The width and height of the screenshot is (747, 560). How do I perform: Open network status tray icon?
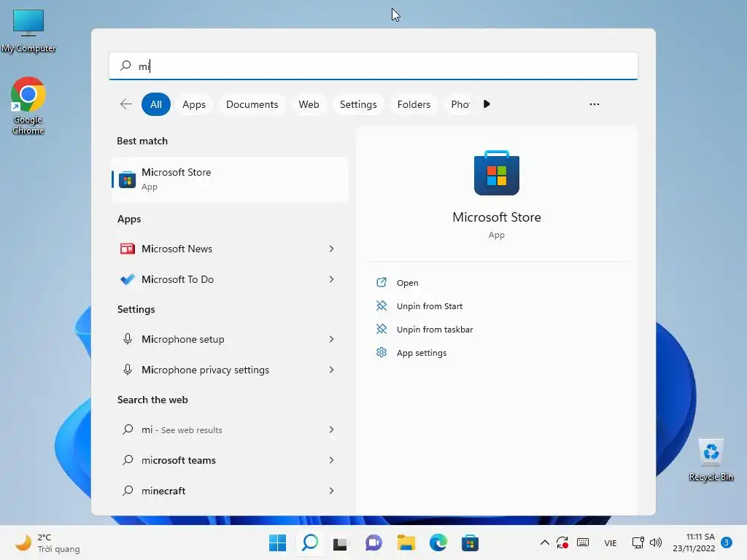tap(638, 542)
